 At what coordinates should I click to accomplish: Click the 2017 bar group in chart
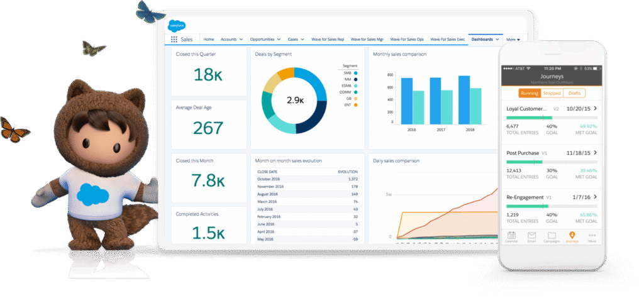click(441, 101)
